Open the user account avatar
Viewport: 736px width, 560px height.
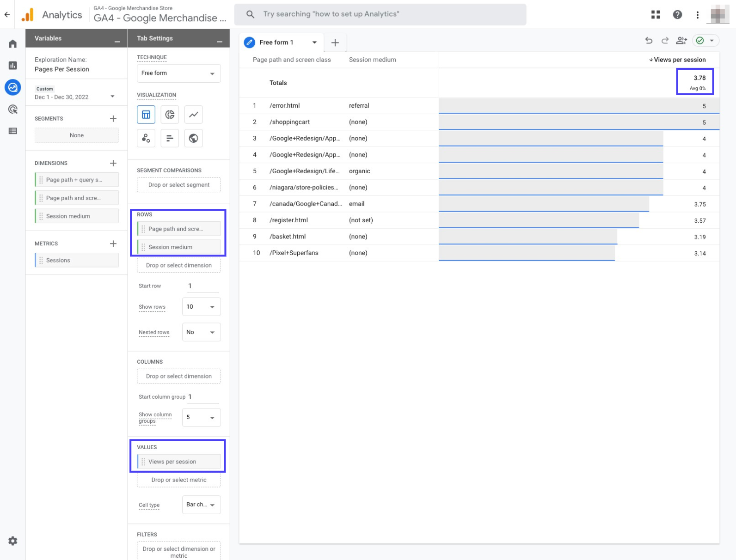tap(719, 15)
